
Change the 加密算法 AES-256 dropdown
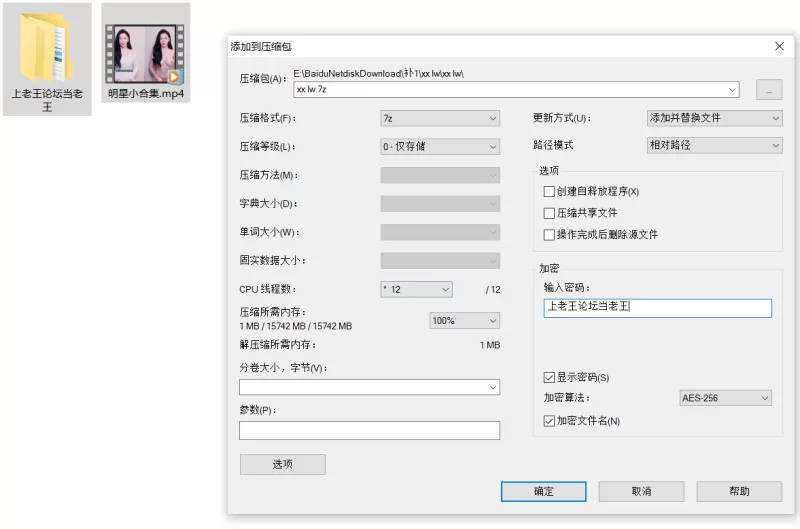725,398
